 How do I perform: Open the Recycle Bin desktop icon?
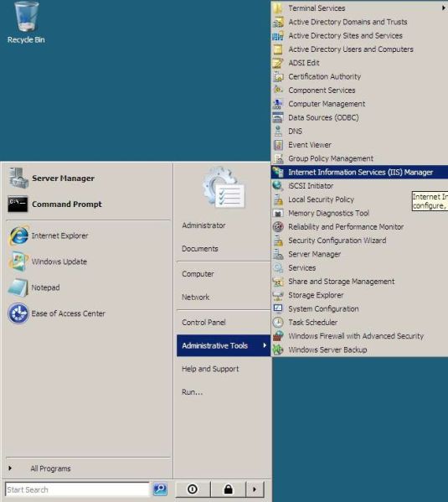[26, 17]
